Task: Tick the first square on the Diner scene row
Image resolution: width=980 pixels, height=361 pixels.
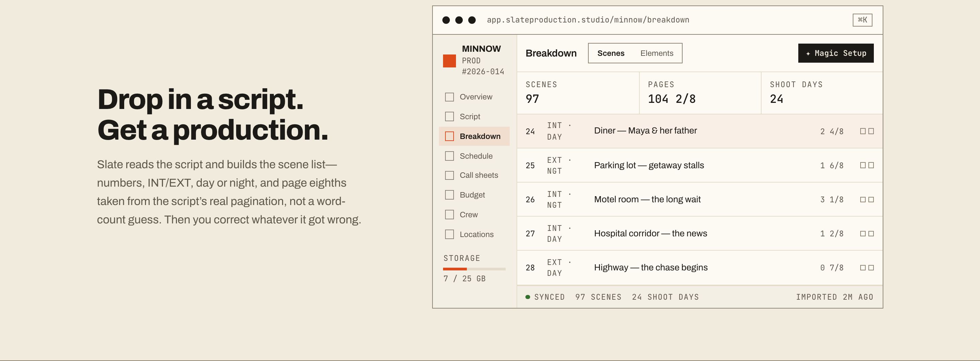Action: point(863,131)
